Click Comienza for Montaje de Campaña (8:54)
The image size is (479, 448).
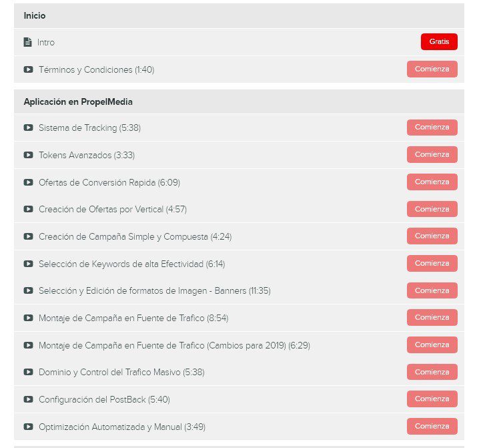pos(432,317)
